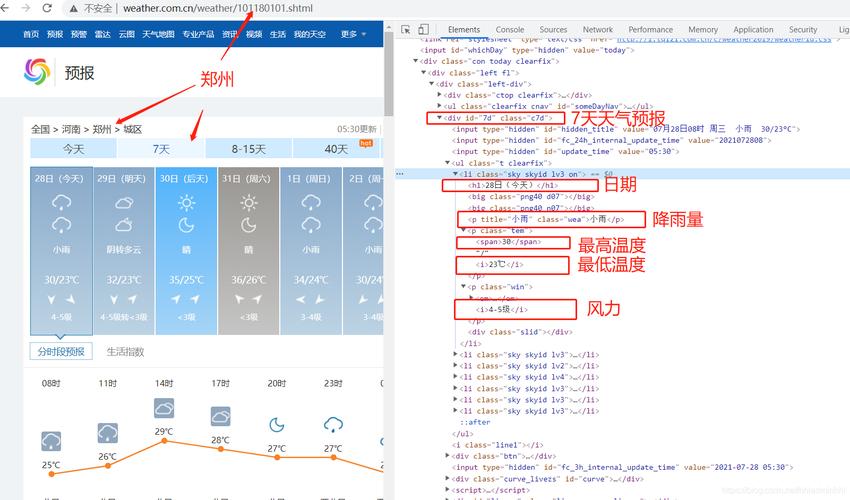Open 我的天空 in the site navigation
The width and height of the screenshot is (850, 500).
(x=310, y=34)
